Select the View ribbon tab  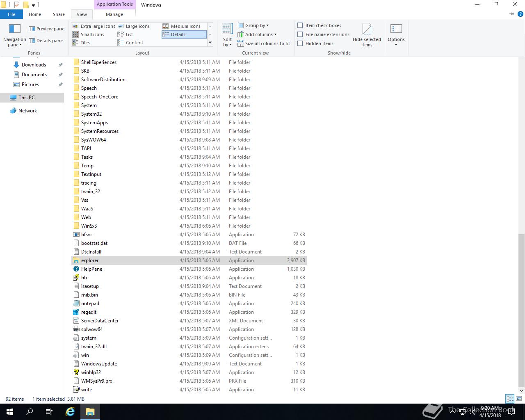click(82, 14)
